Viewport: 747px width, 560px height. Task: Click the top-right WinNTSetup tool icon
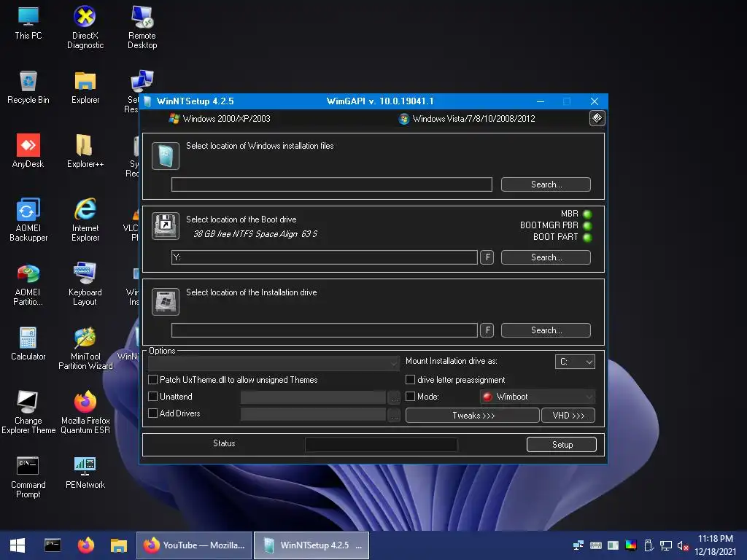click(x=597, y=117)
